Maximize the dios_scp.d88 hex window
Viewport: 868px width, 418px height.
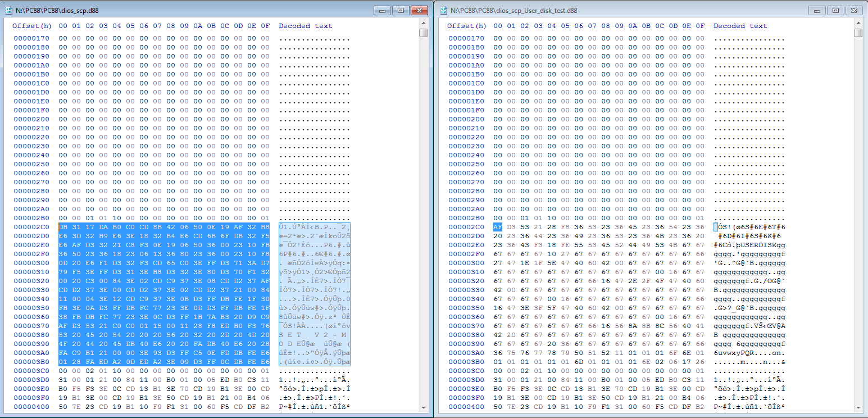click(401, 11)
